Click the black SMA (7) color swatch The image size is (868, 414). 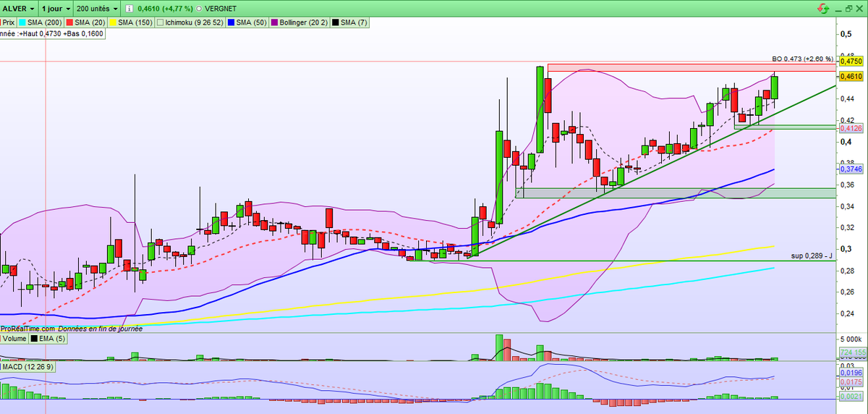[x=336, y=22]
